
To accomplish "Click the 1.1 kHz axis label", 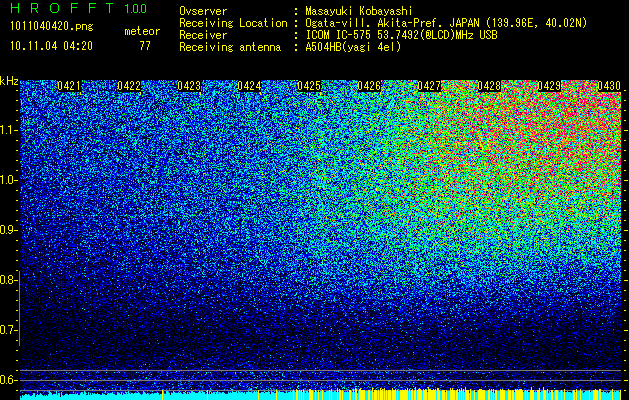I will click(x=8, y=130).
